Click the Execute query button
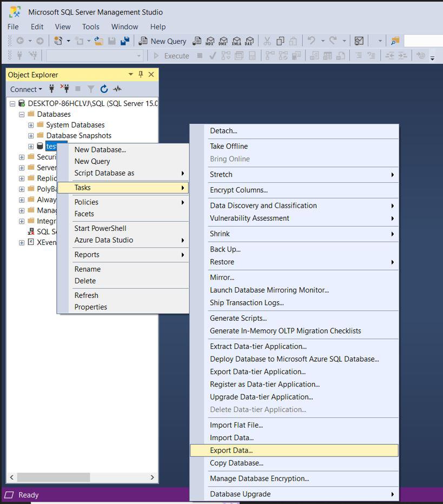The width and height of the screenshot is (443, 504). tap(171, 56)
